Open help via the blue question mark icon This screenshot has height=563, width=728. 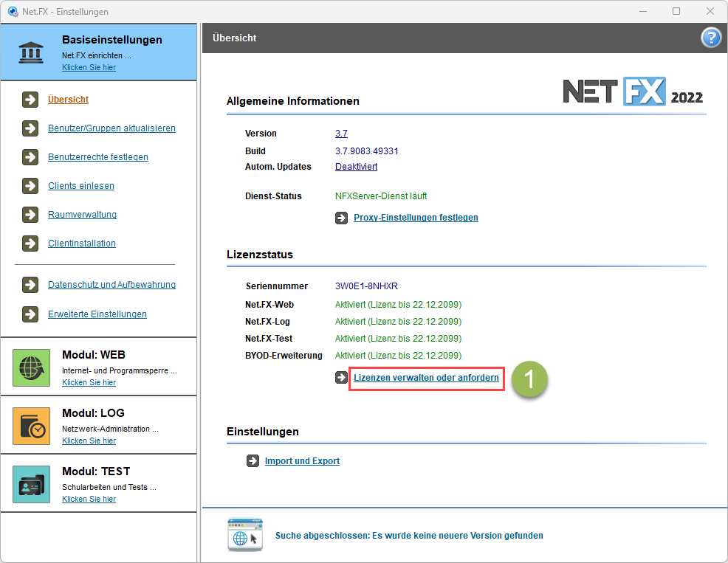(711, 38)
